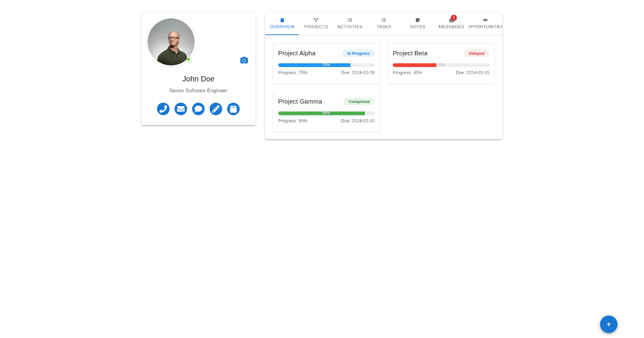Select the chat bubble icon on profile

coord(199,109)
